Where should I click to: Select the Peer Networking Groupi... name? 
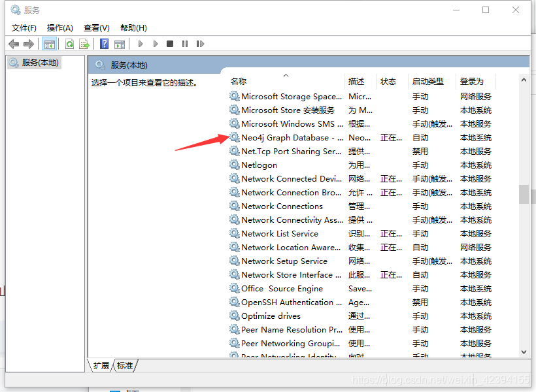pos(291,344)
